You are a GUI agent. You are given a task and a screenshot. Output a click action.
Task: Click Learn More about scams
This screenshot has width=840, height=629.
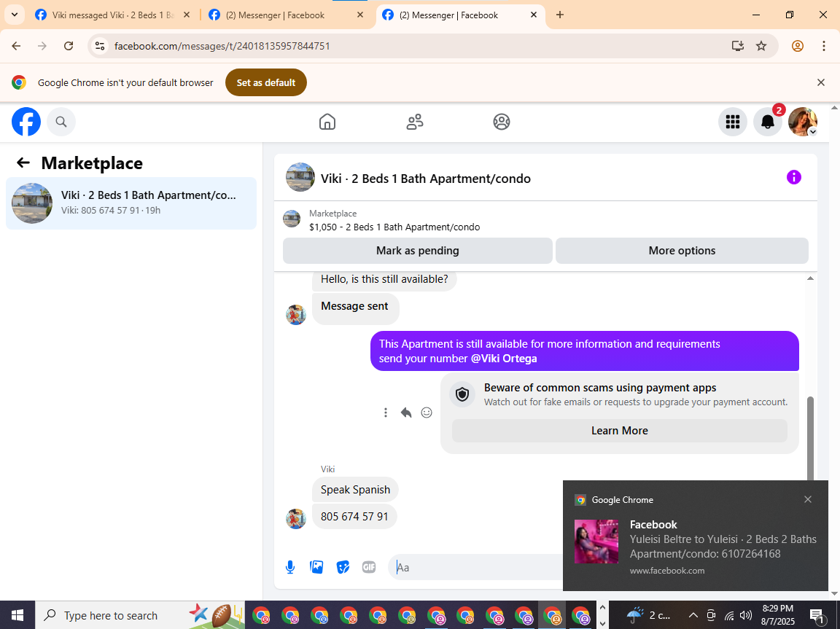click(x=619, y=431)
